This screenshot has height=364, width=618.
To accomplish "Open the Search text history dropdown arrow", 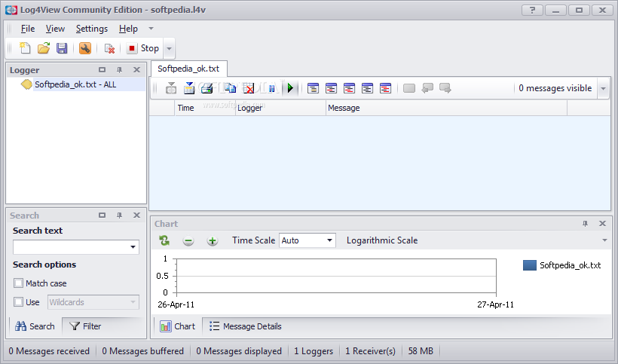I will click(x=133, y=247).
